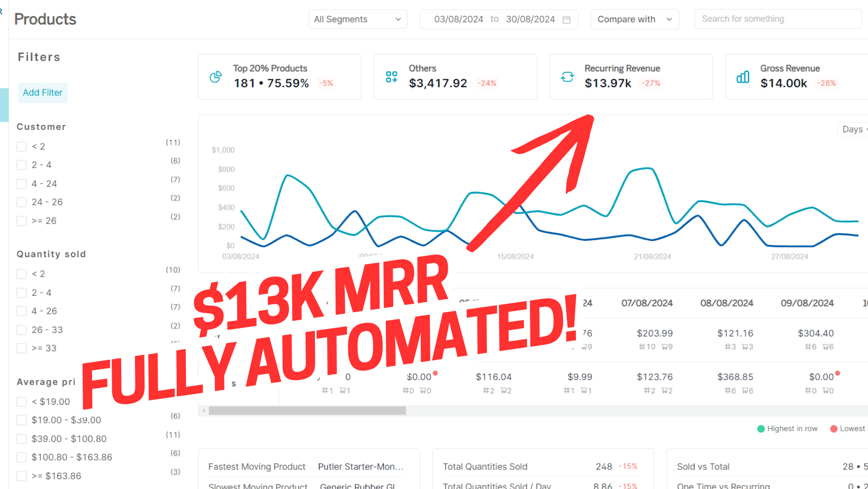Image resolution: width=868 pixels, height=489 pixels.
Task: Tick the '$100.80 - $163.86' price checkbox
Action: 22,457
